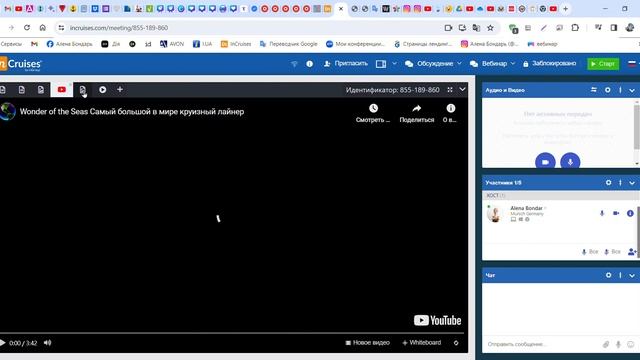Click the browser address bar
Image resolution: width=640 pixels, height=360 pixels.
(253, 28)
